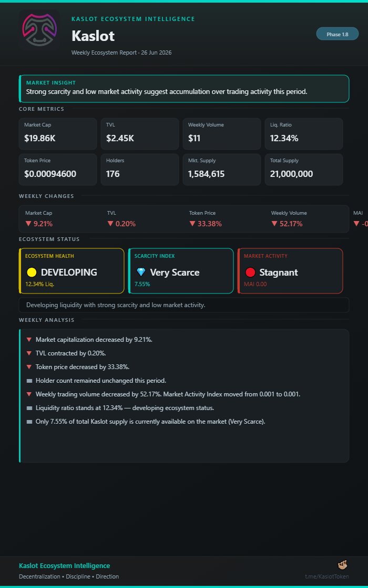
Task: Click the down arrow beside 33.38%
Action: pyautogui.click(x=192, y=224)
